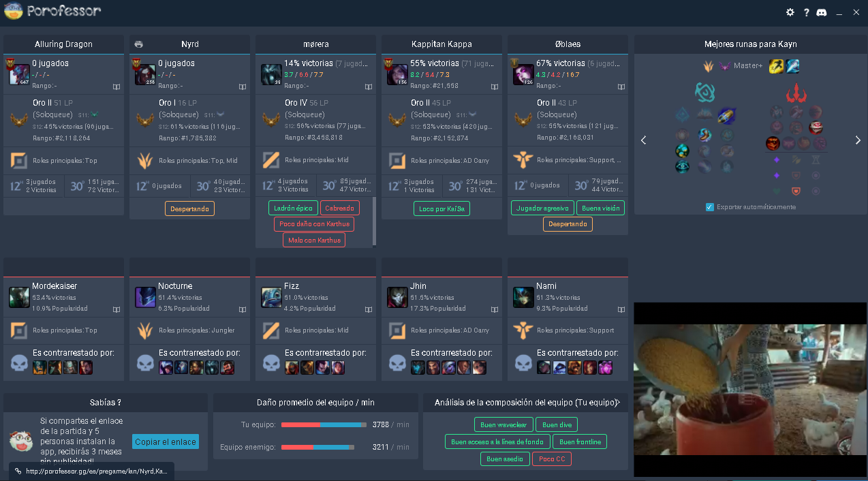Select the Kappitan Kappa player header
868x481 pixels.
click(441, 44)
